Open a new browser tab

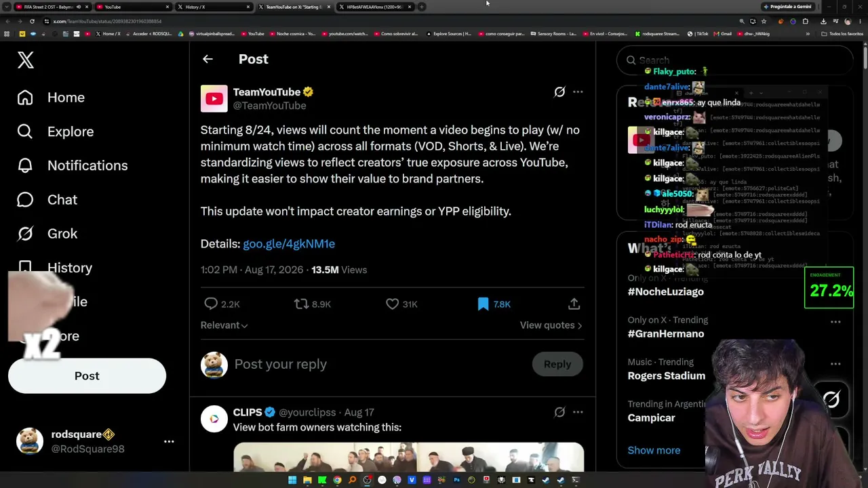coord(422,7)
